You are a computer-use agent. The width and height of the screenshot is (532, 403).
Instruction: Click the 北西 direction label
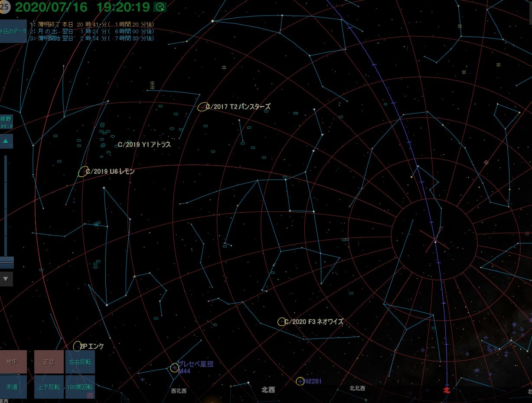(x=268, y=390)
